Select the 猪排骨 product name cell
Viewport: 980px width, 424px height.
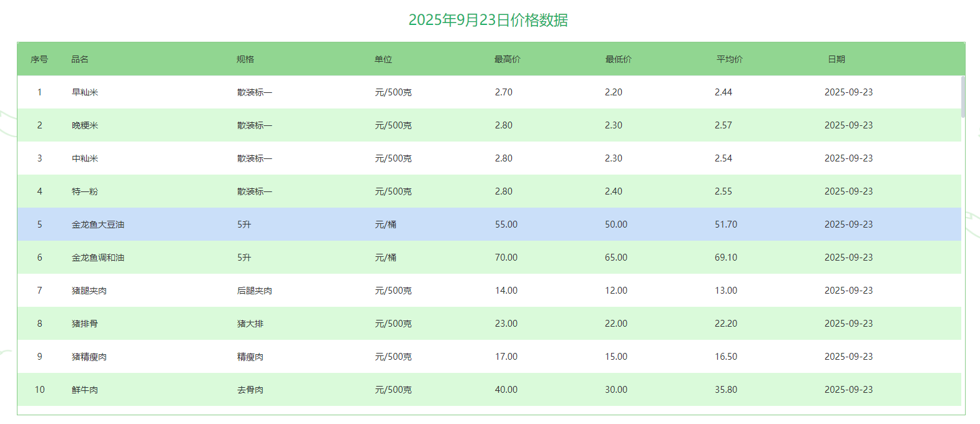(x=85, y=324)
